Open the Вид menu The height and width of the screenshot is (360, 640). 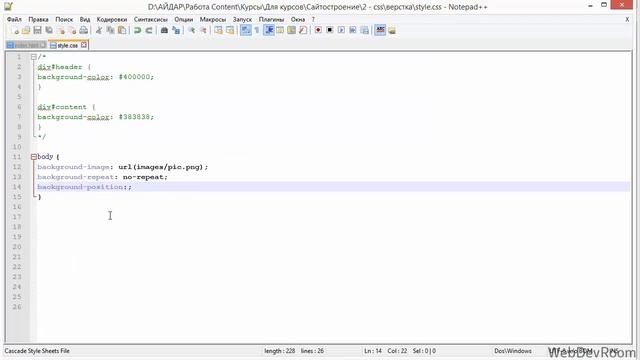click(84, 19)
